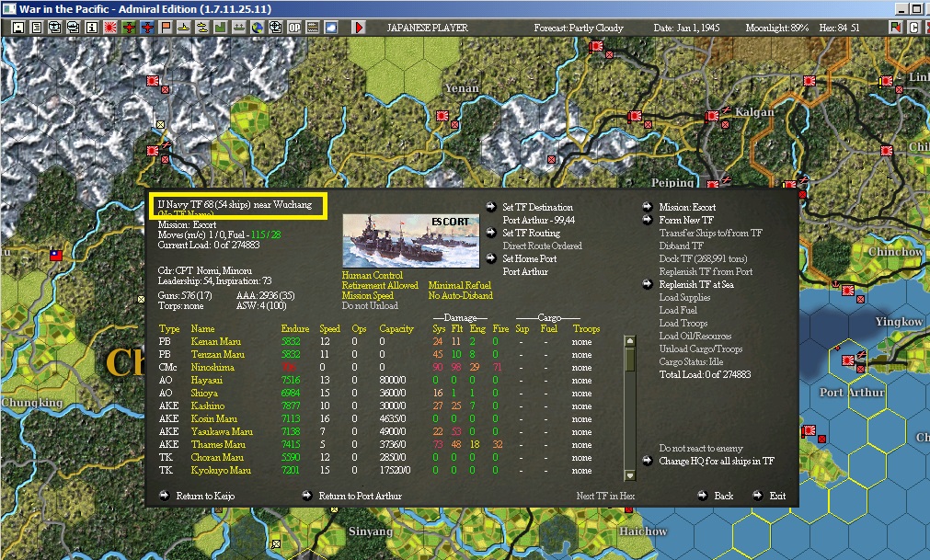
Task: Click the green and red flag icon
Action: pyautogui.click(x=896, y=28)
